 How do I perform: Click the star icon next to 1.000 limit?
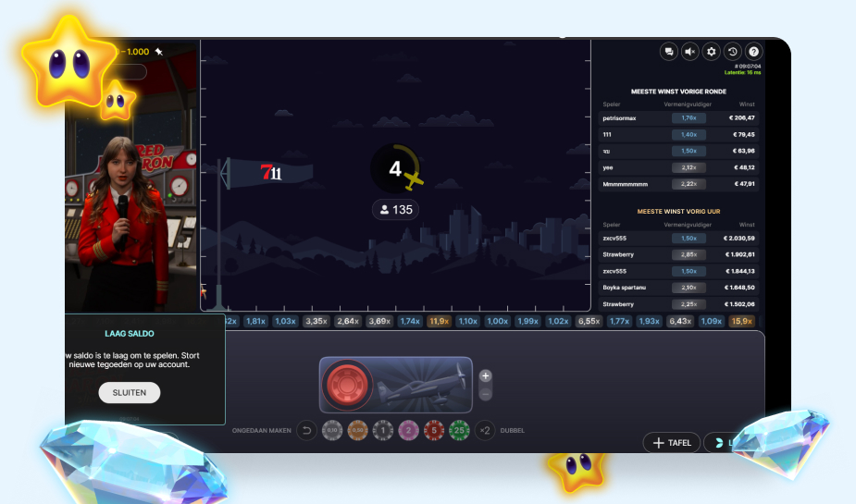pyautogui.click(x=159, y=52)
